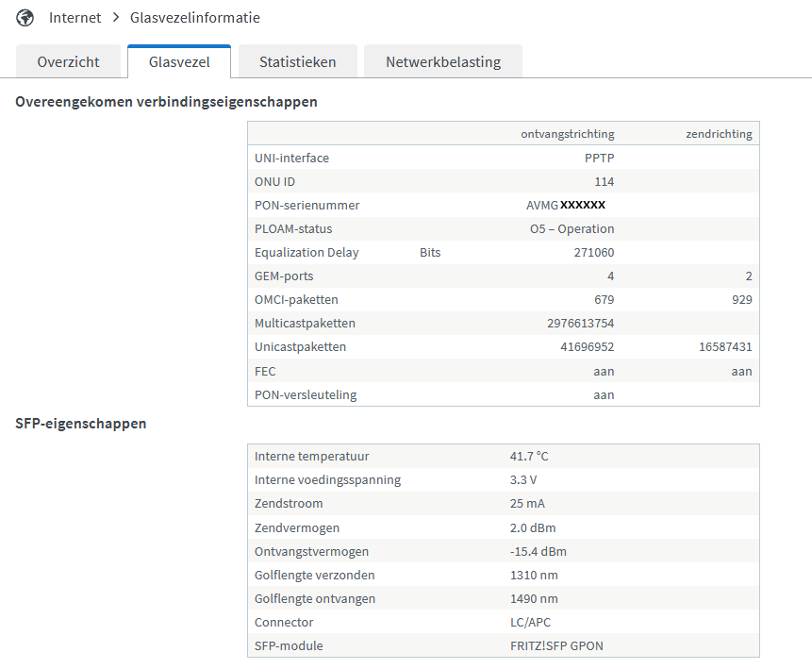Image resolution: width=812 pixels, height=669 pixels.
Task: Select the UNI-interface value PPTP
Action: click(599, 159)
